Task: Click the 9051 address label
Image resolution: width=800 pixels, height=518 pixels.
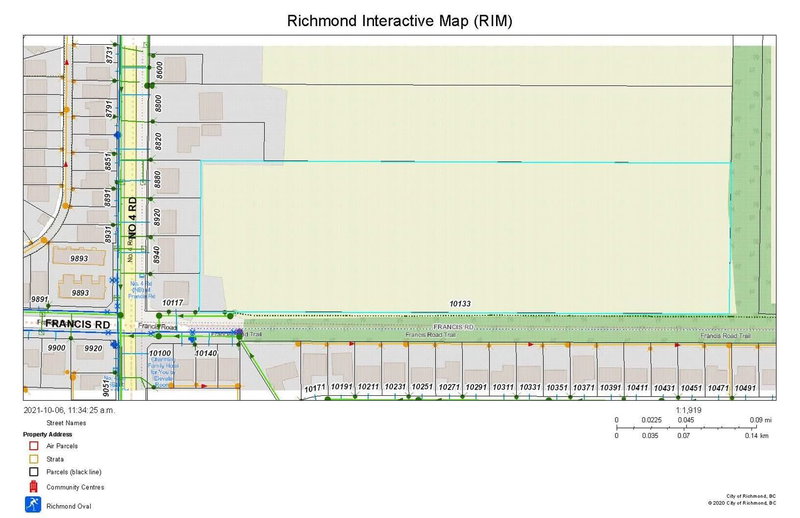Action: click(106, 388)
